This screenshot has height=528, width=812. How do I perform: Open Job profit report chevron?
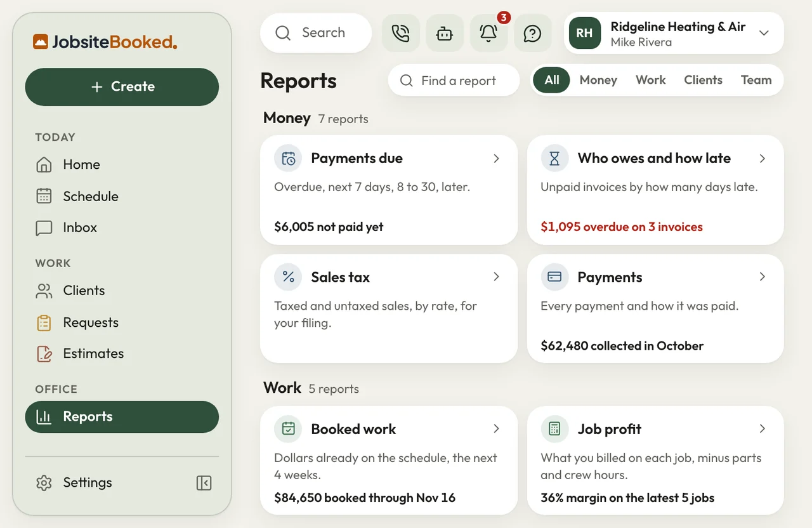point(763,429)
